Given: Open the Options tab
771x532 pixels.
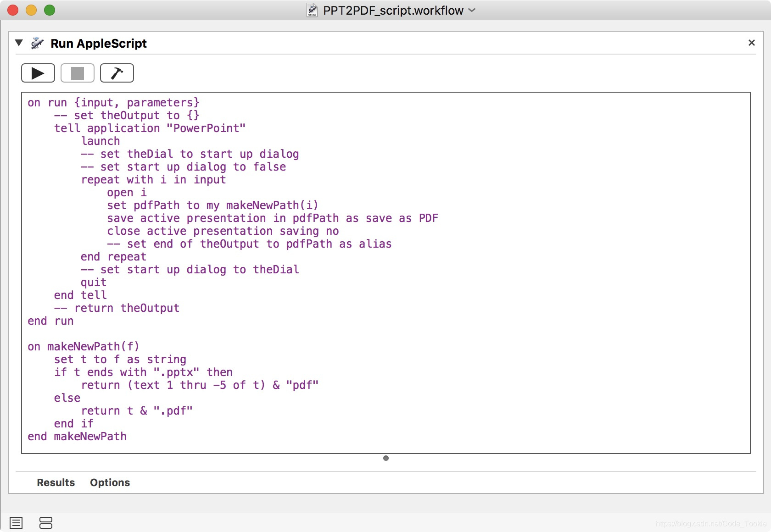Looking at the screenshot, I should click(110, 482).
